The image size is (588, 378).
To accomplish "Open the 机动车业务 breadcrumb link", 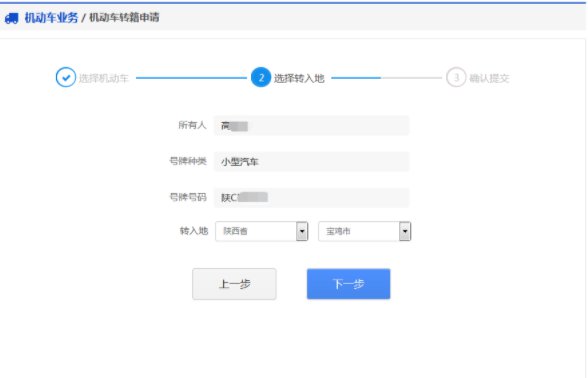I will pos(51,18).
